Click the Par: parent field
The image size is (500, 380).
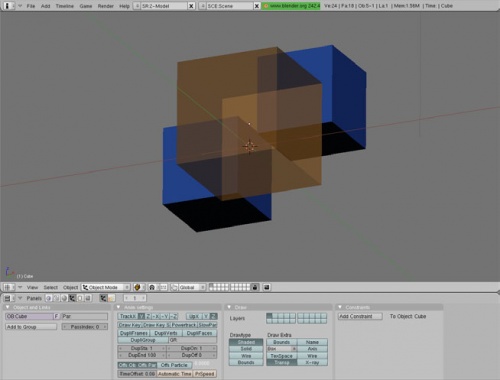tap(85, 316)
